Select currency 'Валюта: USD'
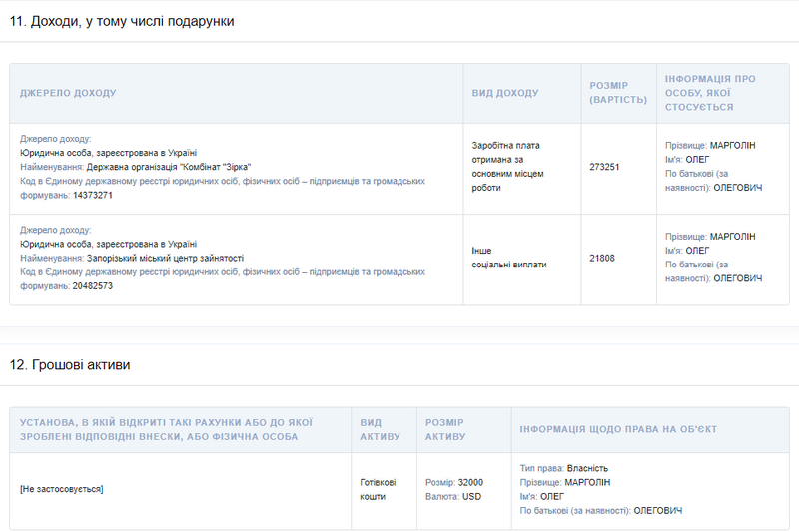Screen dimensions: 799x532 [x=453, y=497]
